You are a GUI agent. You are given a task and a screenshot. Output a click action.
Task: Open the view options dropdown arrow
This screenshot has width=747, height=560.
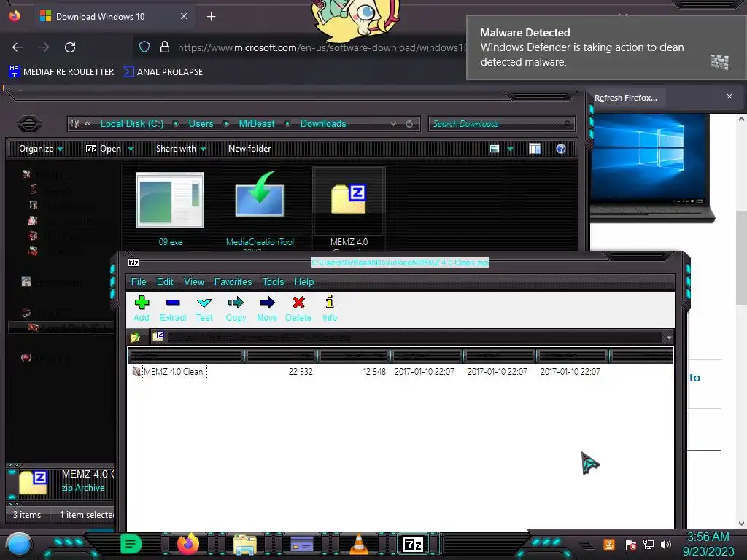pyautogui.click(x=510, y=149)
